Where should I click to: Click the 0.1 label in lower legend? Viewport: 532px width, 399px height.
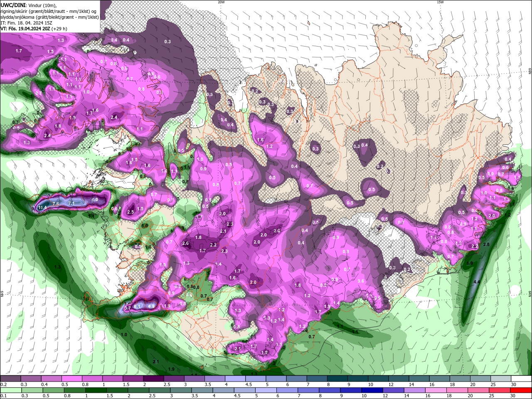coord(3,396)
